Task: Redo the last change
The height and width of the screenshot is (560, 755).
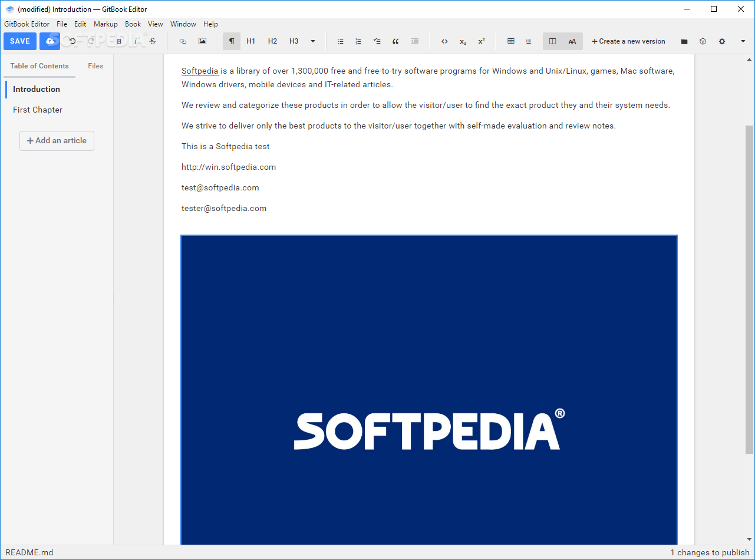Action: tap(91, 41)
